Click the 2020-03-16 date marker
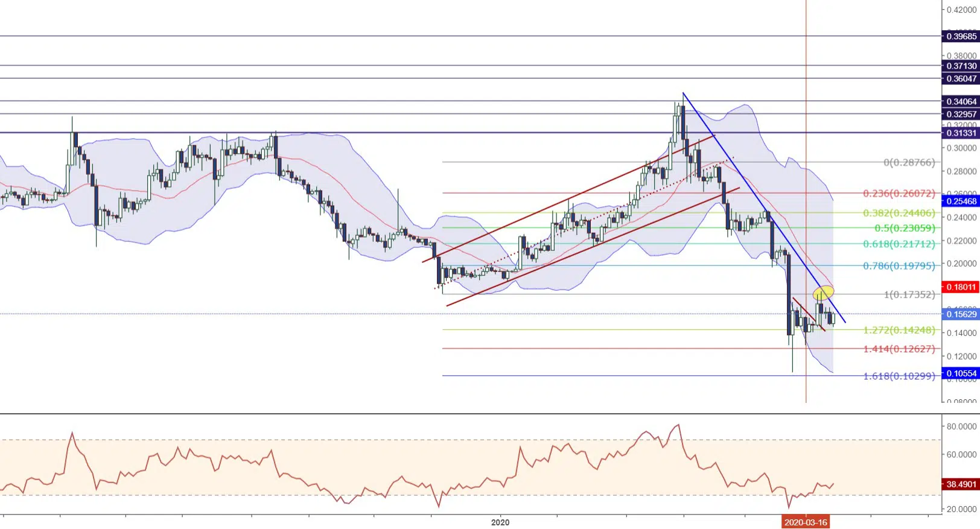 coord(806,522)
